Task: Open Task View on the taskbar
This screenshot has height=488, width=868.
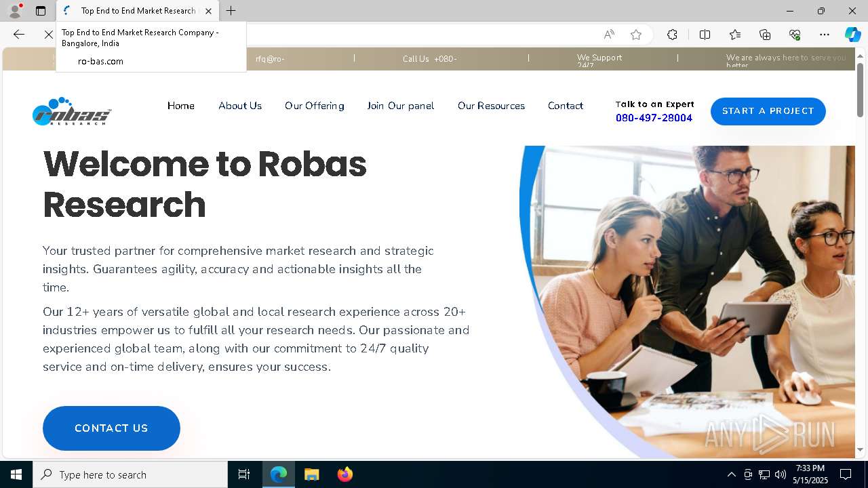Action: point(244,474)
